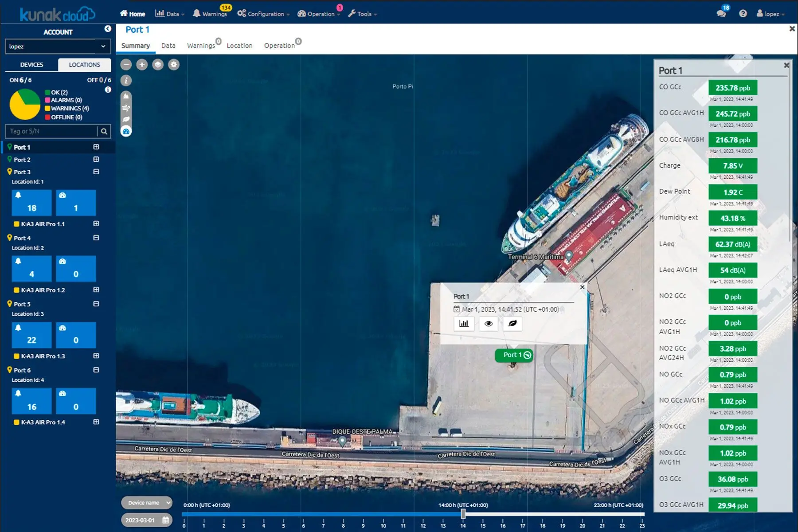Zoom out the map with minus button
Viewport: 798px width, 532px height.
[126, 65]
